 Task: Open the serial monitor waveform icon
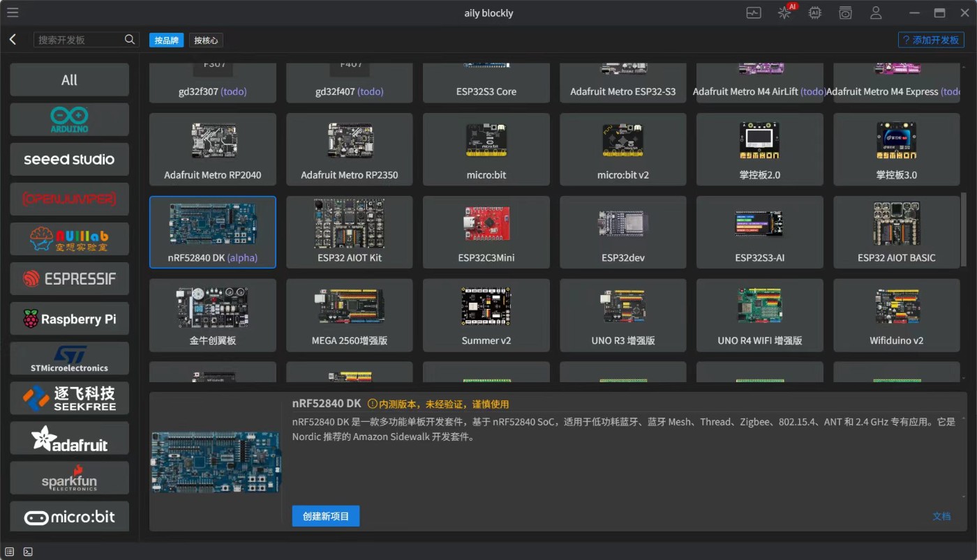pos(754,13)
